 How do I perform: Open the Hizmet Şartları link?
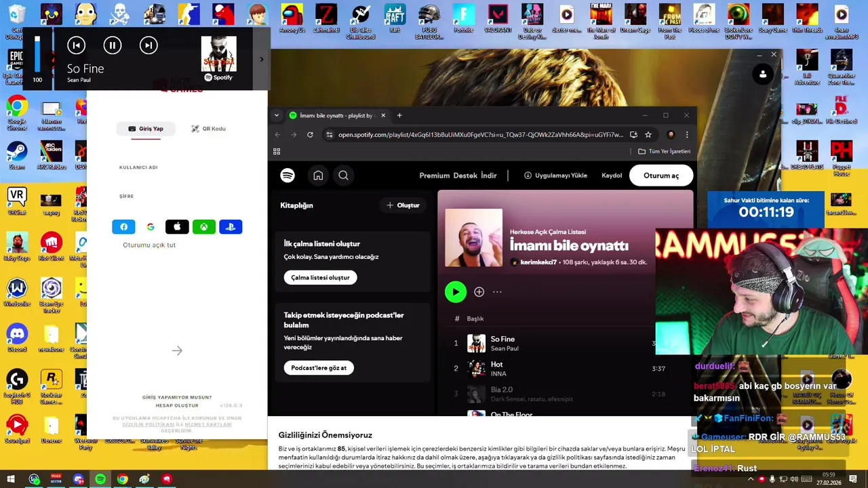[208, 424]
